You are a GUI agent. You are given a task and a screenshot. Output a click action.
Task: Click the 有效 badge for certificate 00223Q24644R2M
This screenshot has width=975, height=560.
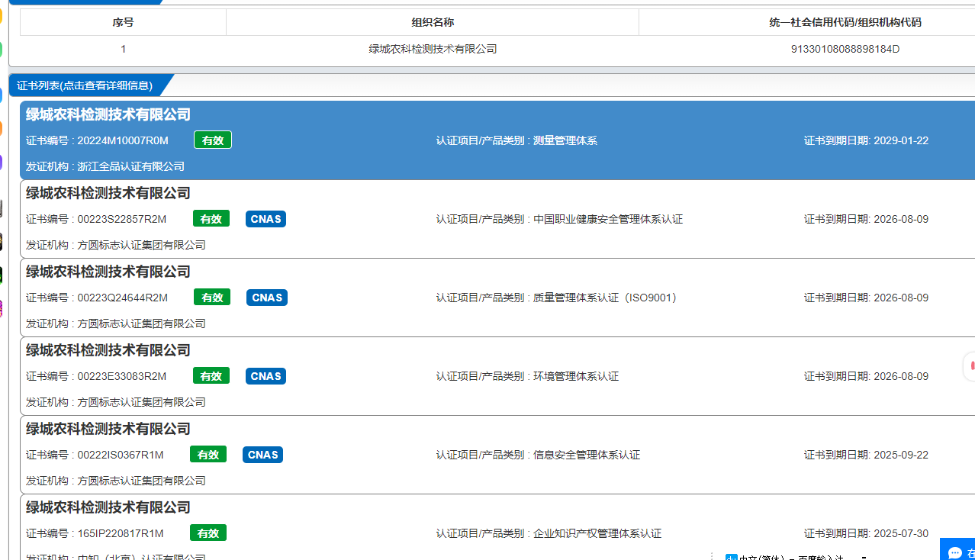tap(212, 298)
